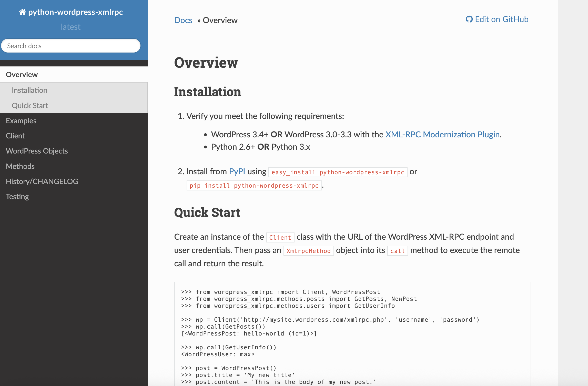Click the Docs breadcrumb link
The width and height of the screenshot is (588, 386).
(183, 20)
